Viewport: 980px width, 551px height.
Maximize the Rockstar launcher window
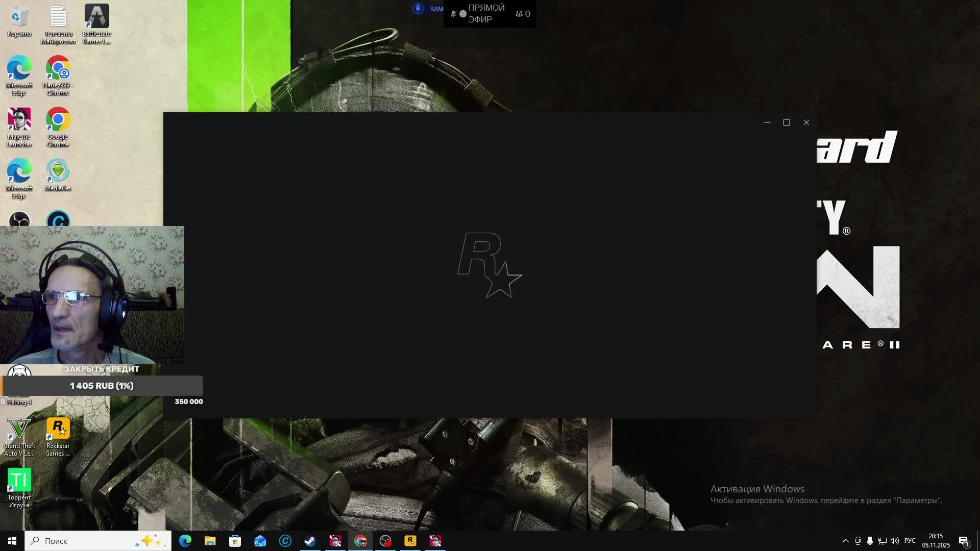tap(787, 122)
